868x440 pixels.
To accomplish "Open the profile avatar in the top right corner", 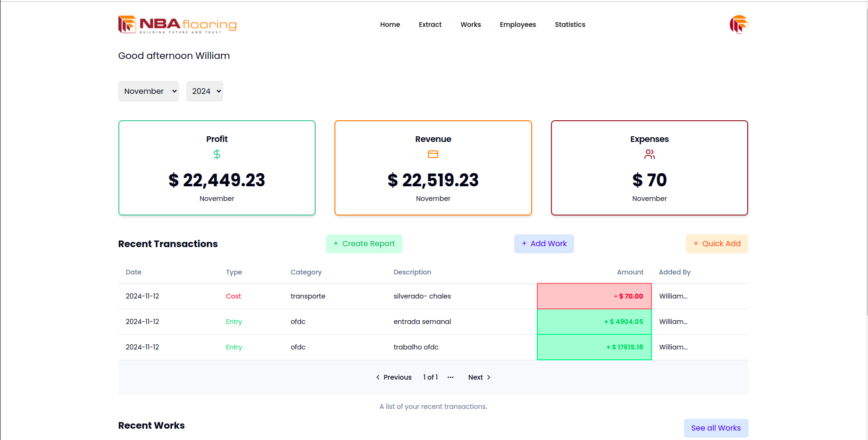I will pyautogui.click(x=739, y=24).
